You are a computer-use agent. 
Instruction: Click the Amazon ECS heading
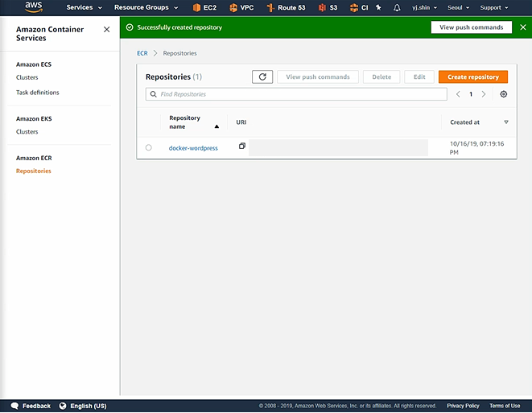[34, 64]
